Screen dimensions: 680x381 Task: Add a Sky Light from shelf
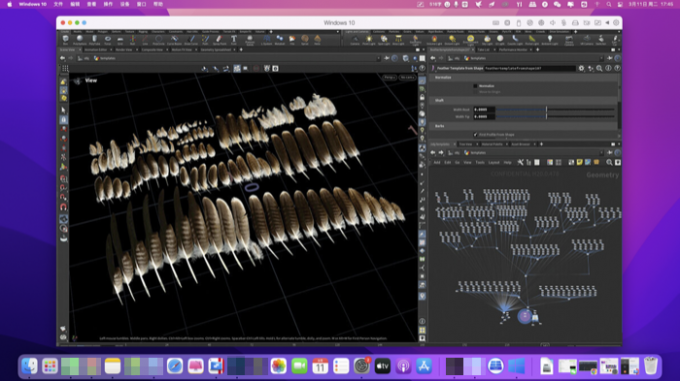(487, 39)
